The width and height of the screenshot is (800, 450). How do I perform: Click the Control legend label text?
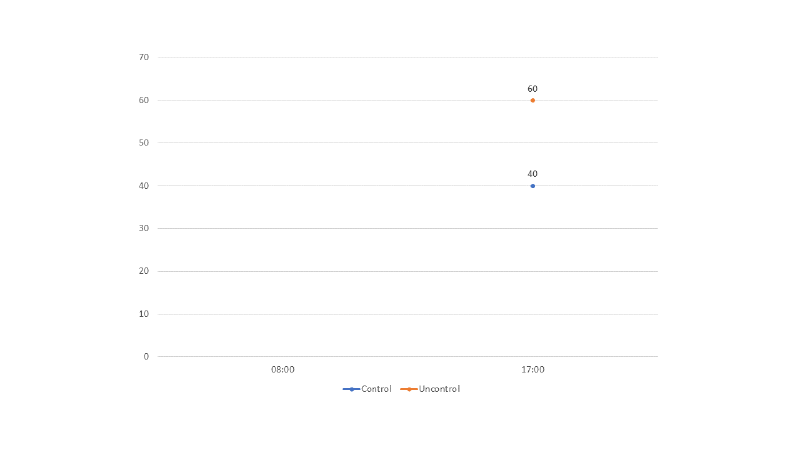(x=376, y=389)
